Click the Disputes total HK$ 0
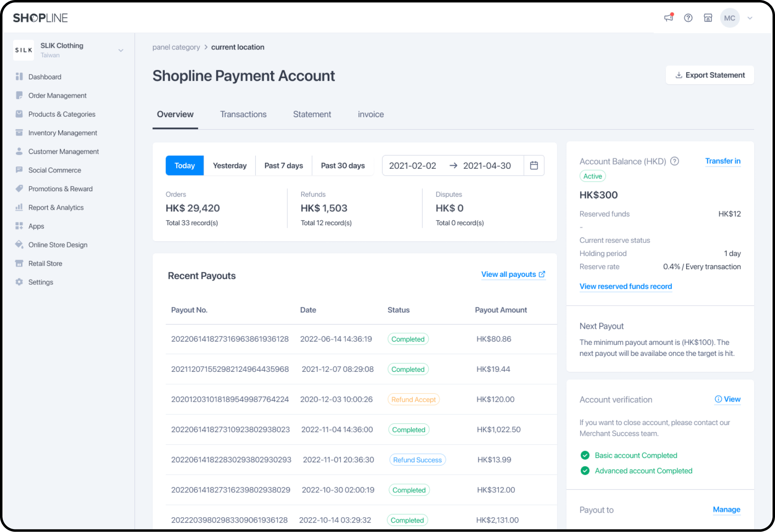This screenshot has width=775, height=532. 449,208
